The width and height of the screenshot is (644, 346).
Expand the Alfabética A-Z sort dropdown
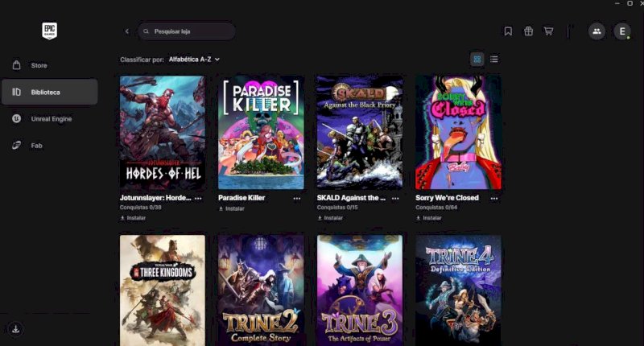coord(194,60)
